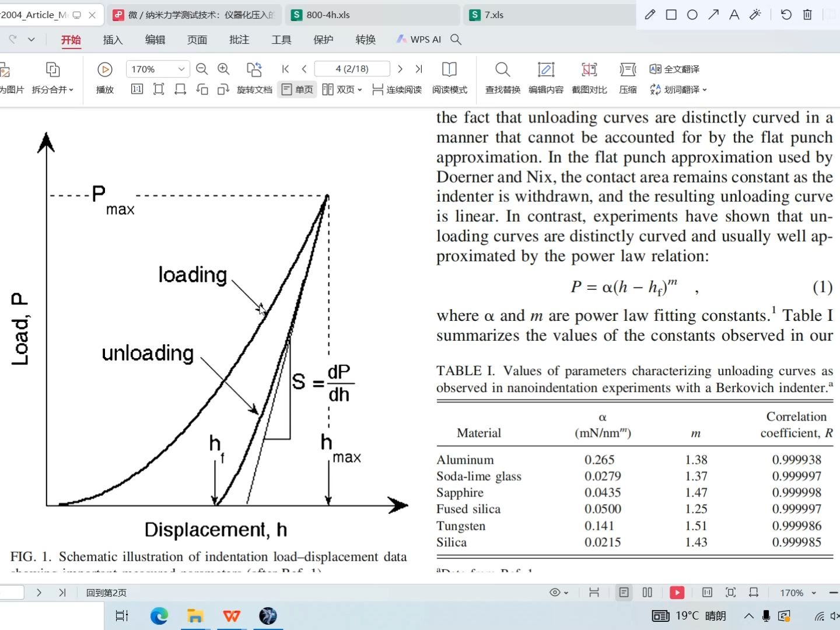Open Microsoft Edge from taskbar
The height and width of the screenshot is (630, 840).
coord(159,616)
